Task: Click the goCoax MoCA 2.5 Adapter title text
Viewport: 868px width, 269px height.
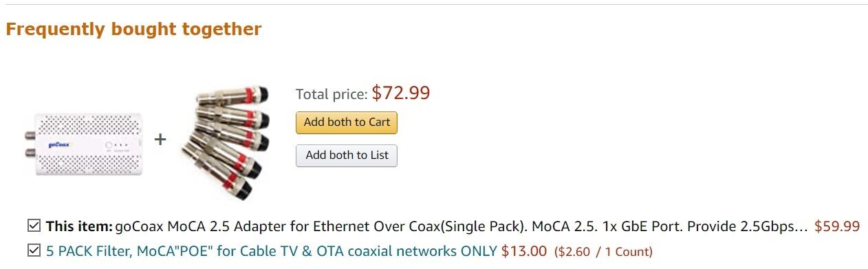Action: pyautogui.click(x=461, y=226)
